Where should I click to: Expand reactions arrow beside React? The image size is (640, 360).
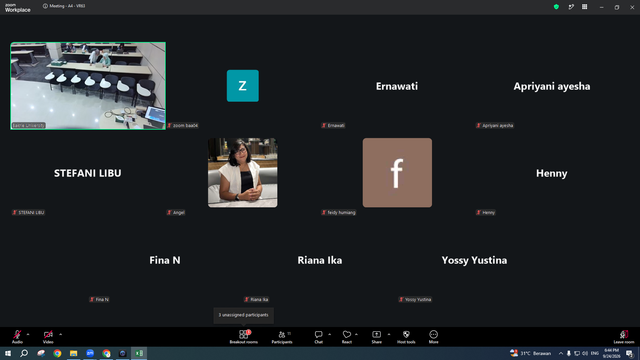tap(356, 334)
